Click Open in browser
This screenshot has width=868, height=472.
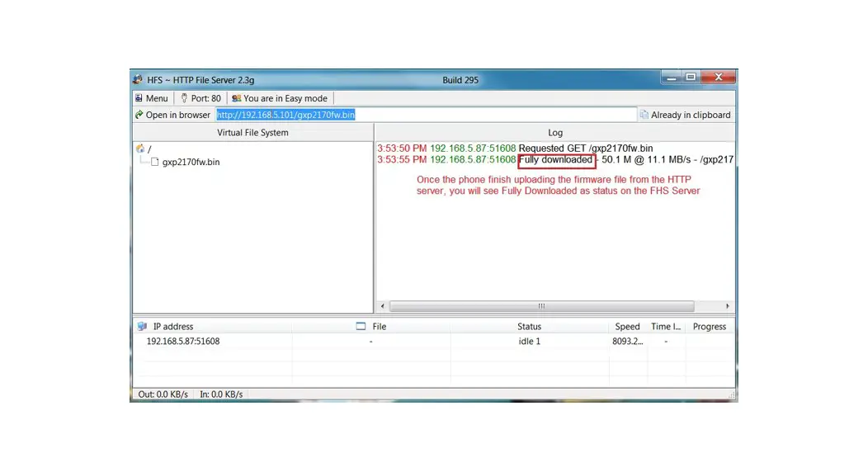click(x=172, y=115)
